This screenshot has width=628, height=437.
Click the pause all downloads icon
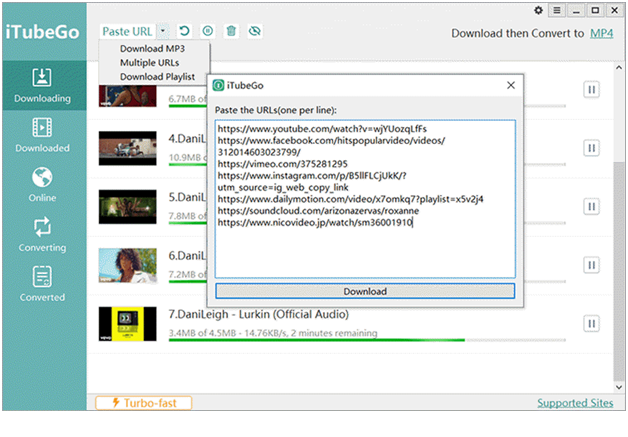[x=207, y=31]
